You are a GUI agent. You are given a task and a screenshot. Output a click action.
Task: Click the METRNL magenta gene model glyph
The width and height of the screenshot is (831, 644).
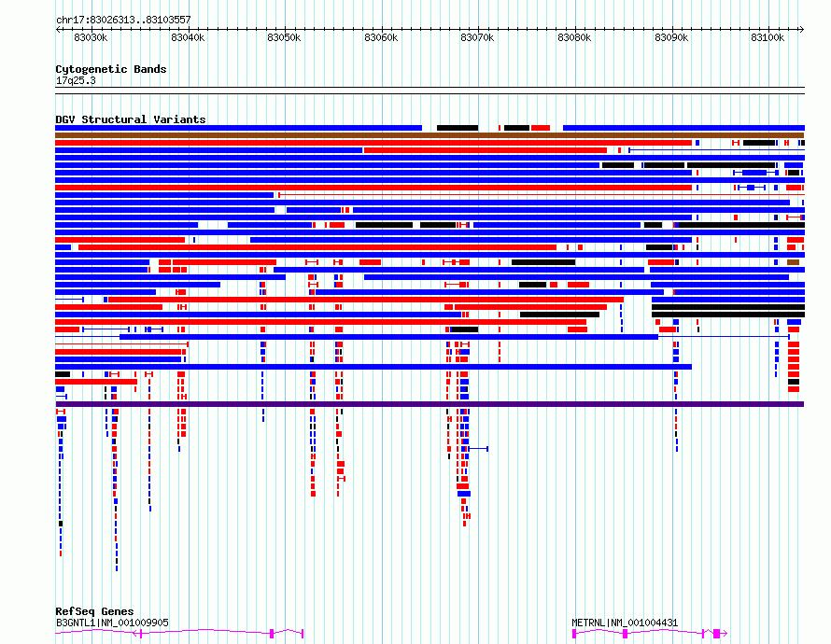(x=650, y=633)
